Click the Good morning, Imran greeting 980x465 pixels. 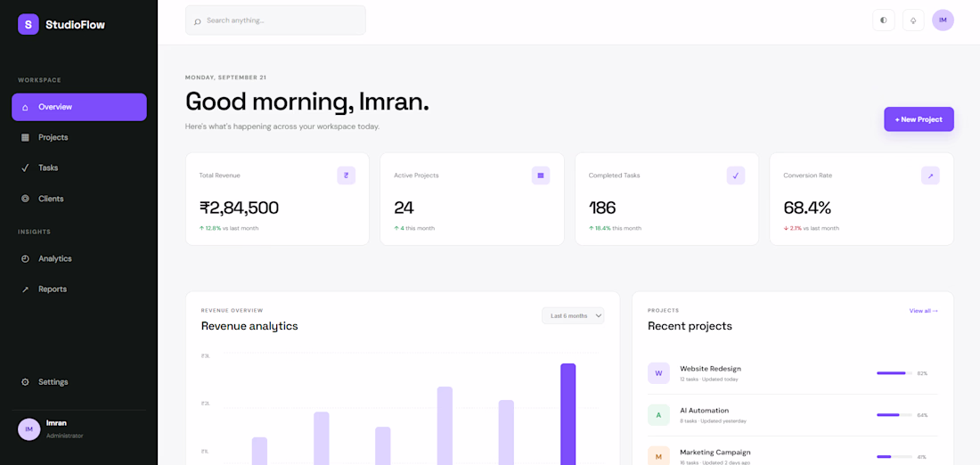(x=306, y=102)
